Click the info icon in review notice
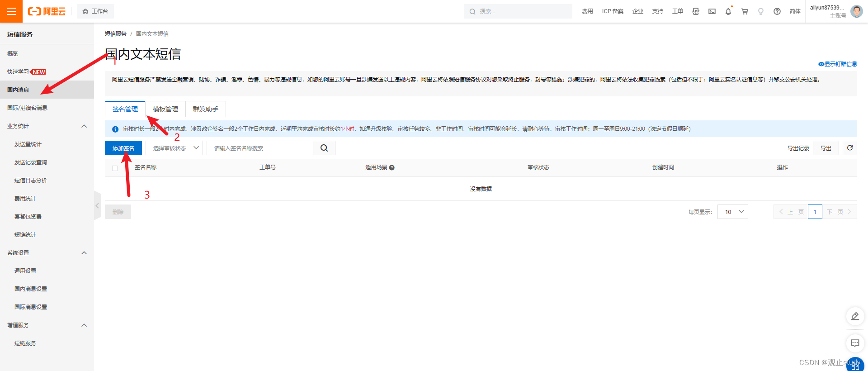The width and height of the screenshot is (868, 371). coord(115,129)
